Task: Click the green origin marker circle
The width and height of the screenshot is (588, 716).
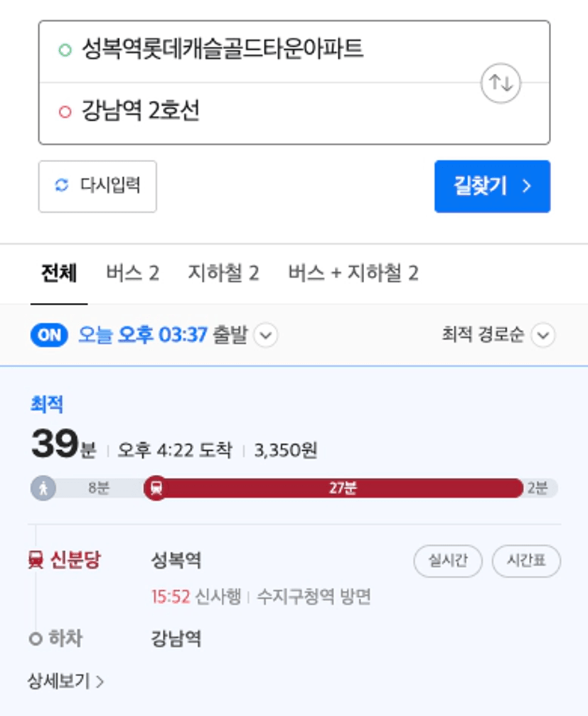Action: 65,49
